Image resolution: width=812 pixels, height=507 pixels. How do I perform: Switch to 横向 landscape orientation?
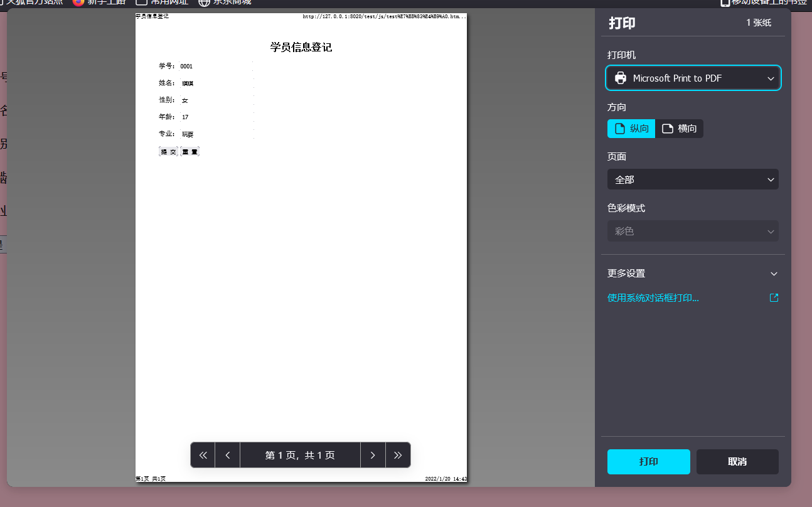(680, 128)
